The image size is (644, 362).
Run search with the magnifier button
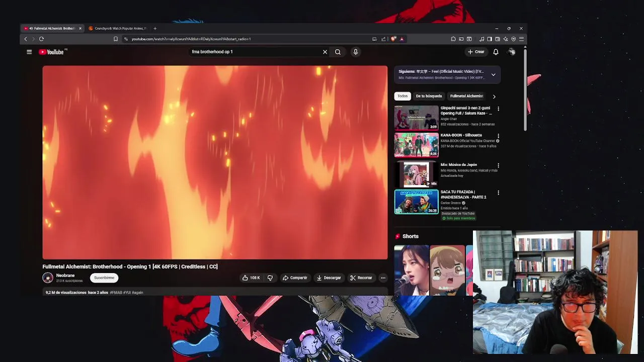tap(338, 52)
